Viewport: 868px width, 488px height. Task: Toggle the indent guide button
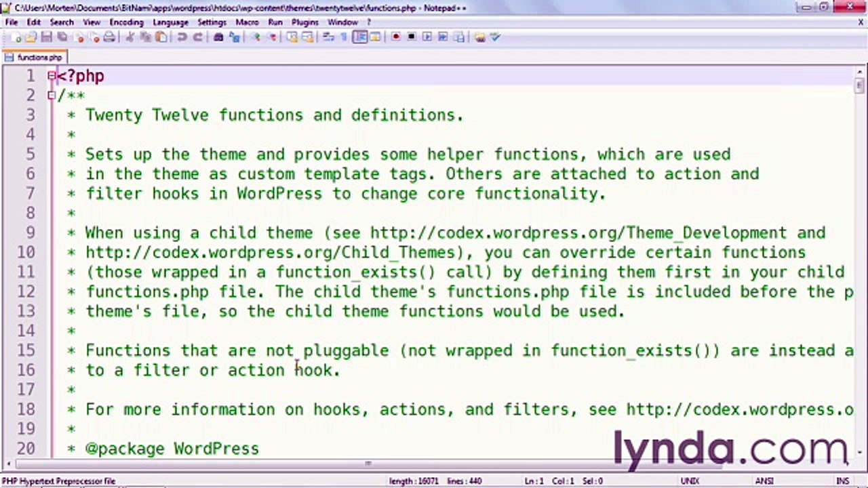[359, 37]
